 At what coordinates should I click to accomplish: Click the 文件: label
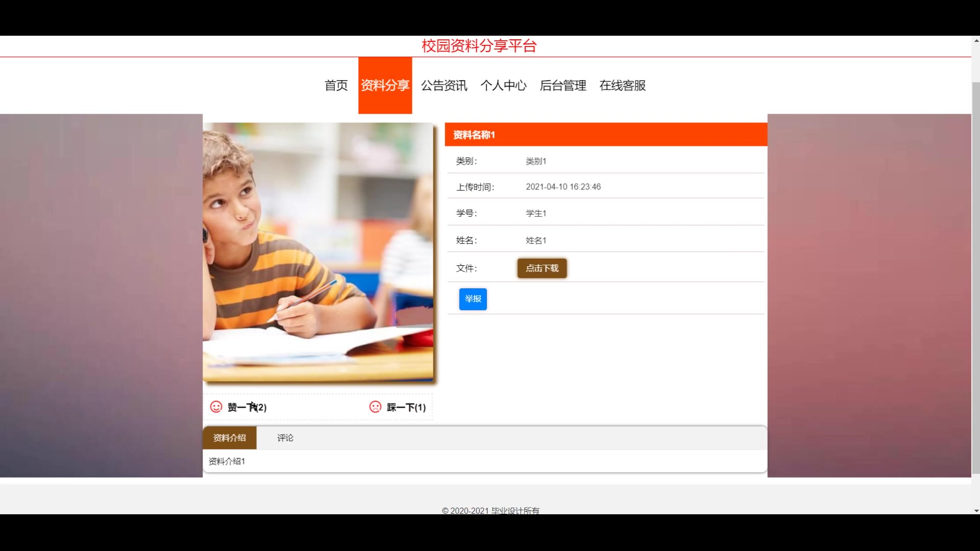point(467,268)
